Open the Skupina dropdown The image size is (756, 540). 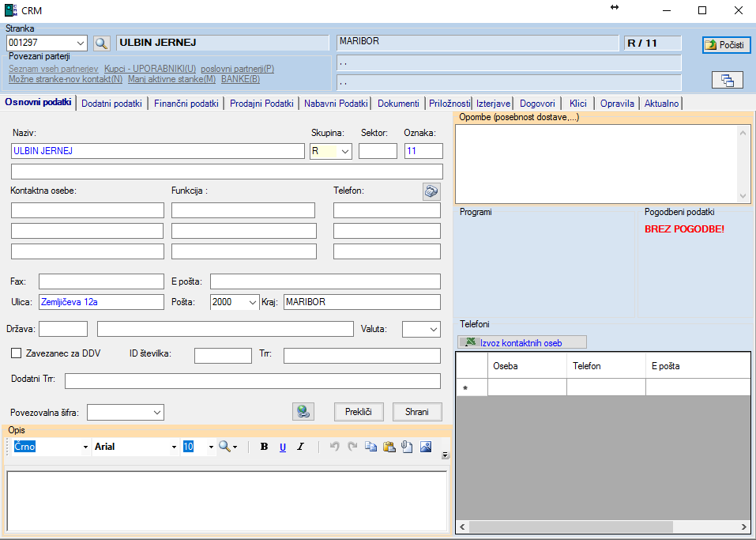(x=344, y=151)
